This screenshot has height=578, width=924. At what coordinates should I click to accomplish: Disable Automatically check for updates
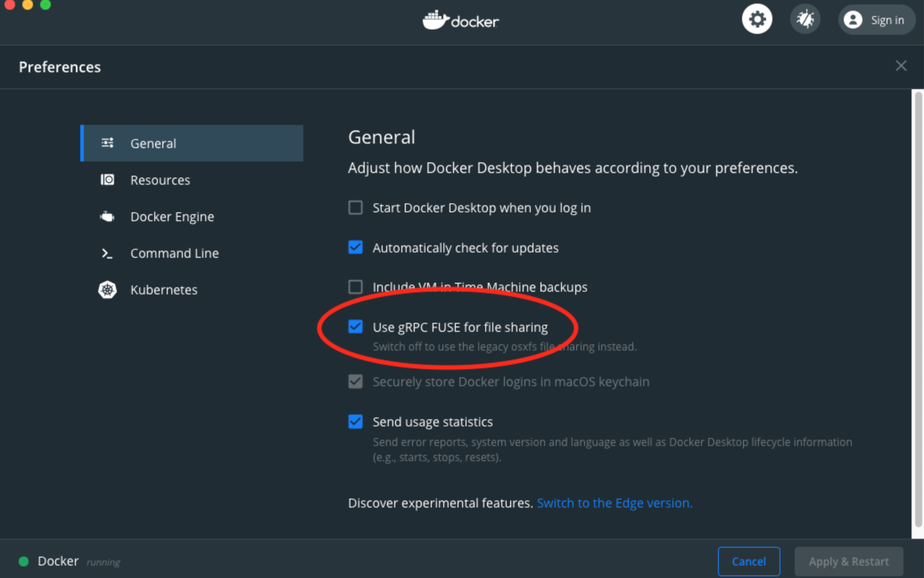point(355,247)
